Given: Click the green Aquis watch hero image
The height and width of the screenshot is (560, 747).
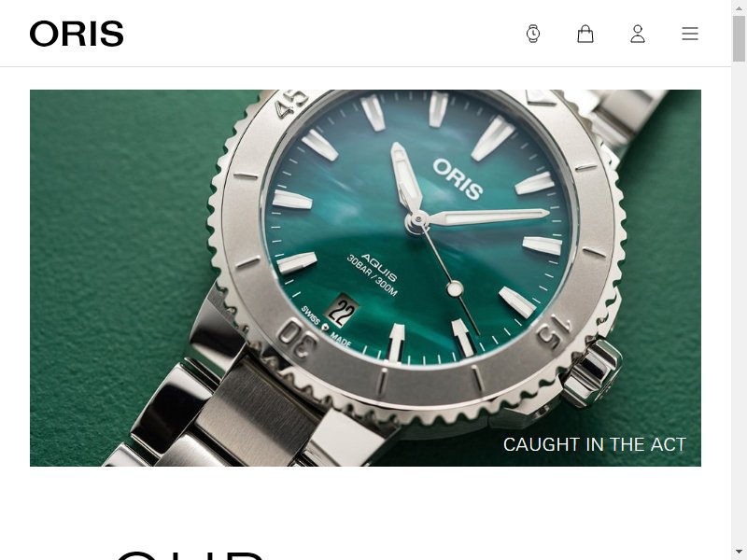Looking at the screenshot, I should 365,277.
